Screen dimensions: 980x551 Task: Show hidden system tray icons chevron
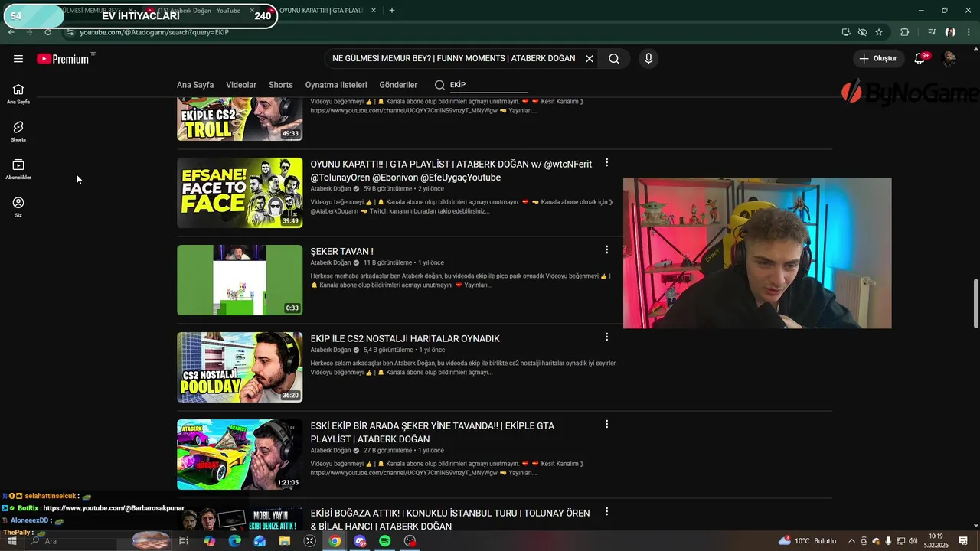click(x=851, y=541)
